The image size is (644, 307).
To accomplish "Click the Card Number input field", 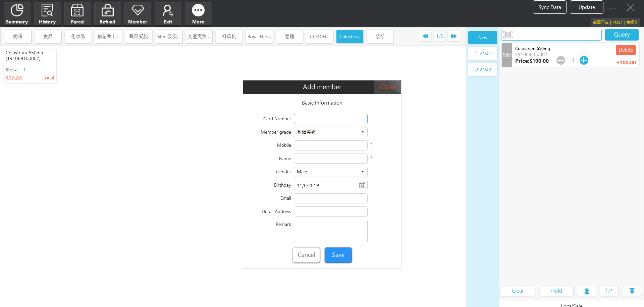I will coord(330,119).
